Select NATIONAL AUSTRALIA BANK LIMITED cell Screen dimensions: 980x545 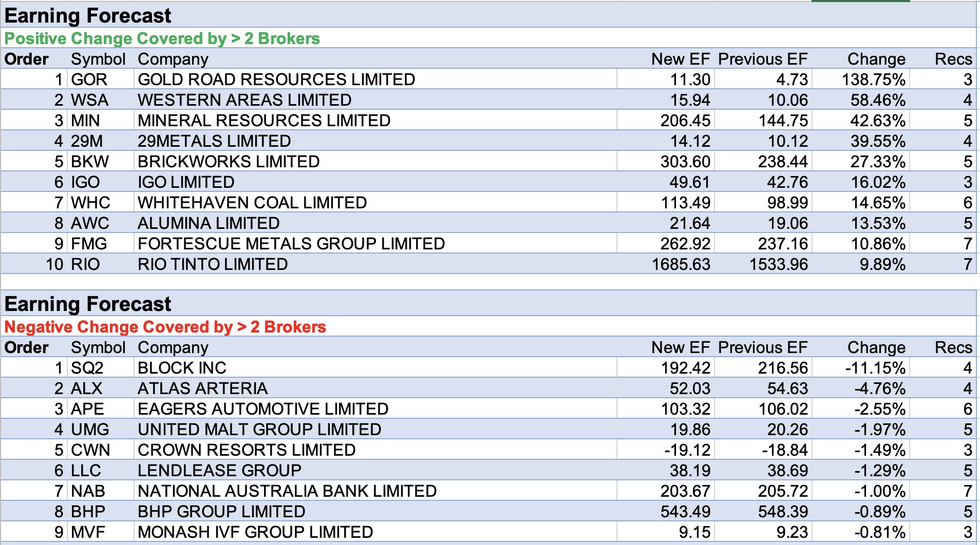coord(287,491)
